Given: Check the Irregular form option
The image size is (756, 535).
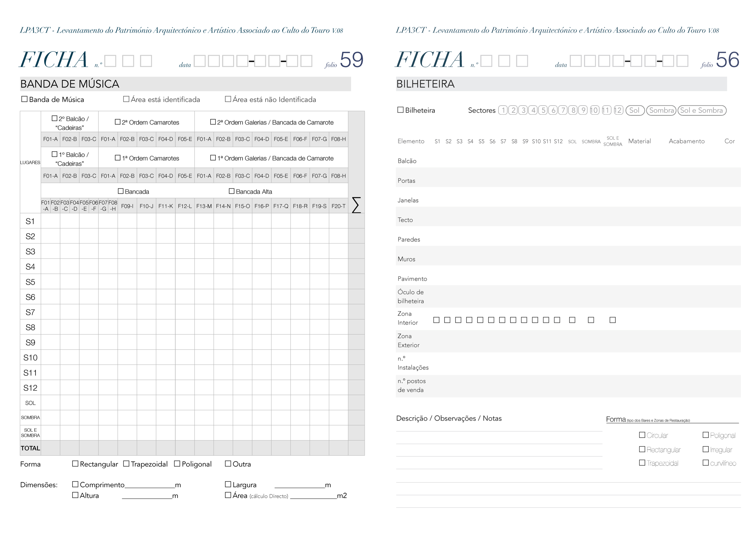Looking at the screenshot, I should [x=706, y=449].
